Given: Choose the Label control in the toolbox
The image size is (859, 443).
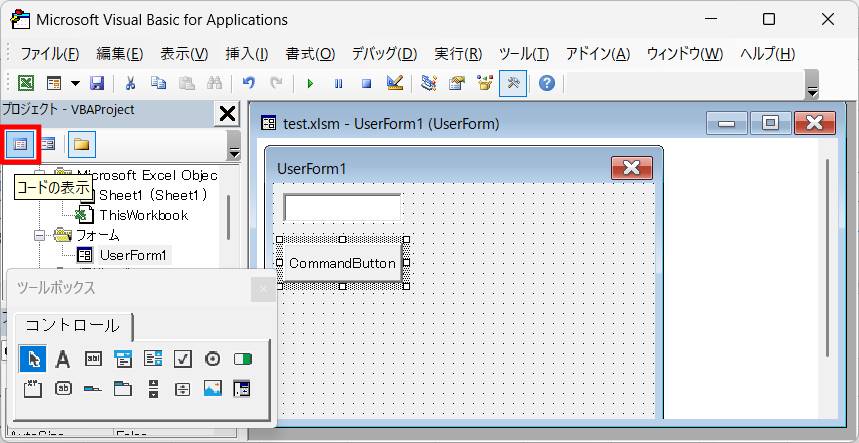Looking at the screenshot, I should pyautogui.click(x=63, y=359).
